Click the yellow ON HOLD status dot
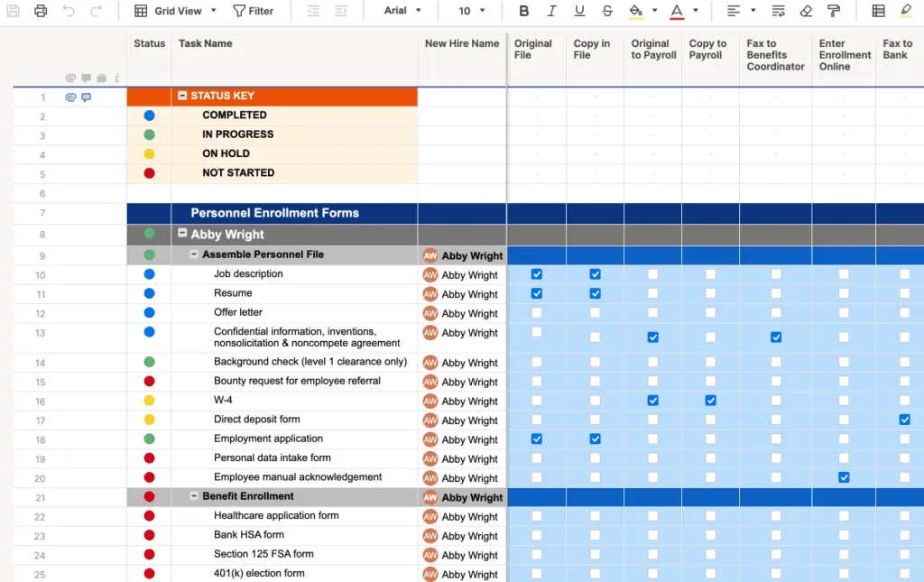The height and width of the screenshot is (582, 924). [149, 153]
